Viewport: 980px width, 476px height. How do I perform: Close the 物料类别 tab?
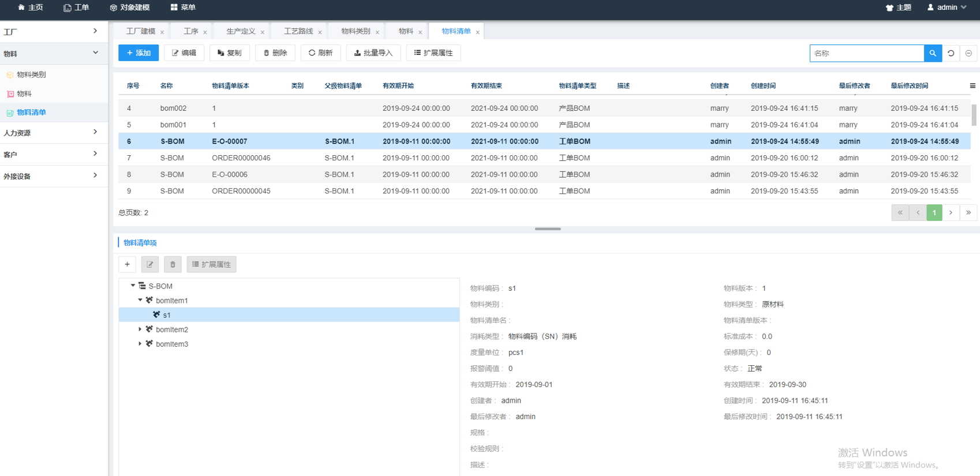point(377,32)
